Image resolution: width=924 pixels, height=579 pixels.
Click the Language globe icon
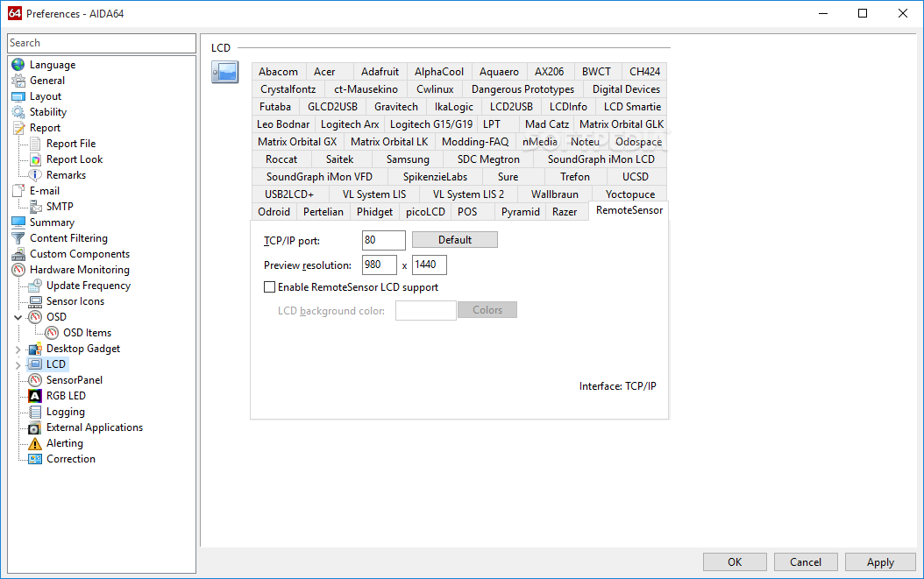[18, 65]
